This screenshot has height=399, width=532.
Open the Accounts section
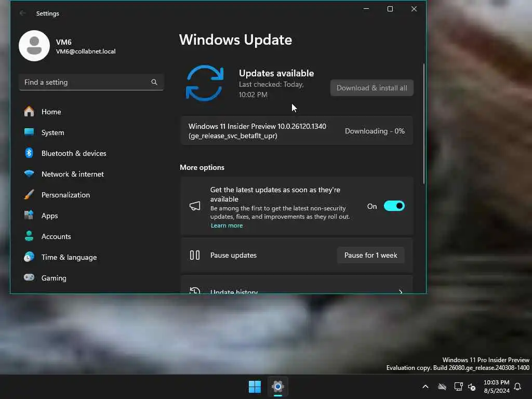91,236
